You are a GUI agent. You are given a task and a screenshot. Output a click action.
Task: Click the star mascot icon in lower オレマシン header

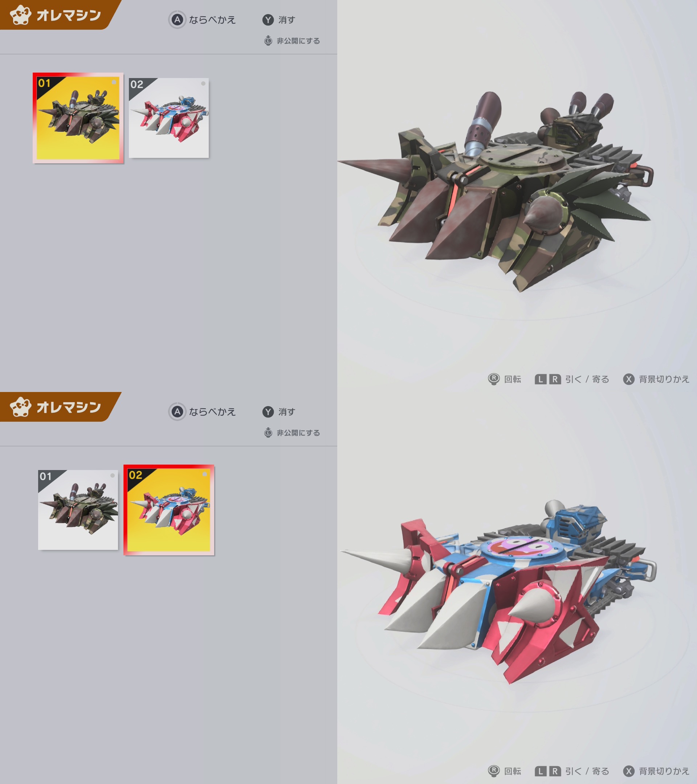click(x=20, y=407)
